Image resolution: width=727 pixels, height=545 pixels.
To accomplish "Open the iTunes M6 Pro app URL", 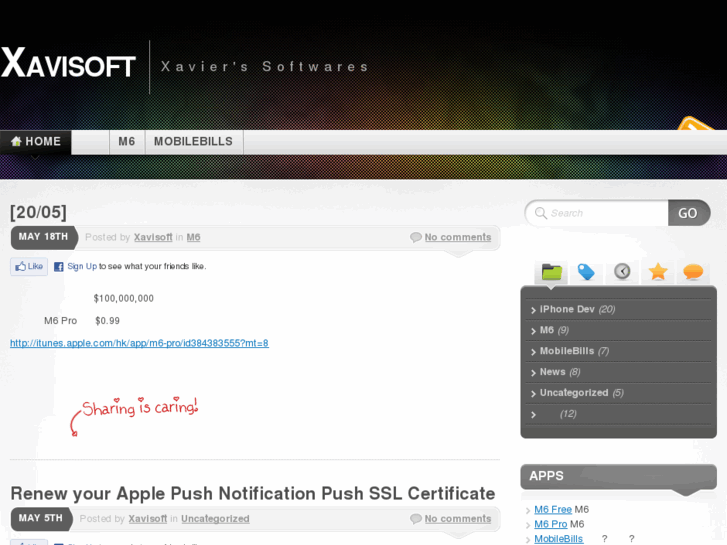I will click(140, 343).
